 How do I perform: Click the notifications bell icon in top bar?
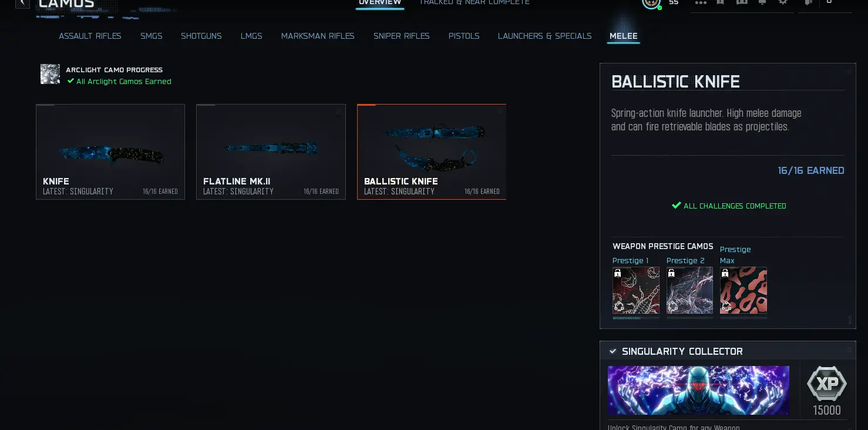click(762, 2)
